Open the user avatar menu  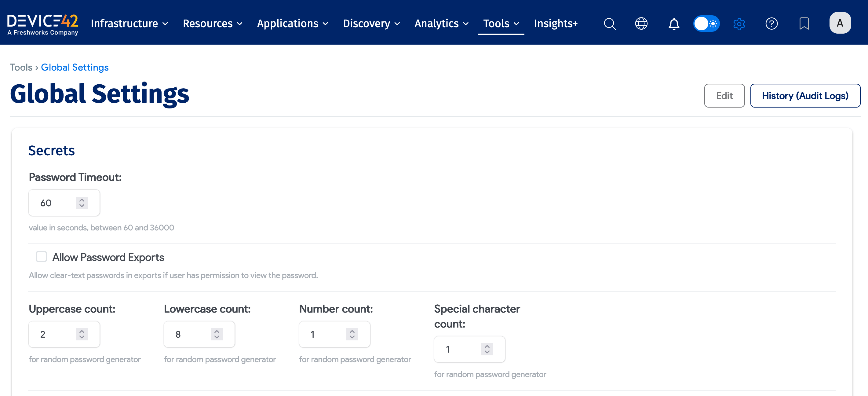pyautogui.click(x=840, y=23)
